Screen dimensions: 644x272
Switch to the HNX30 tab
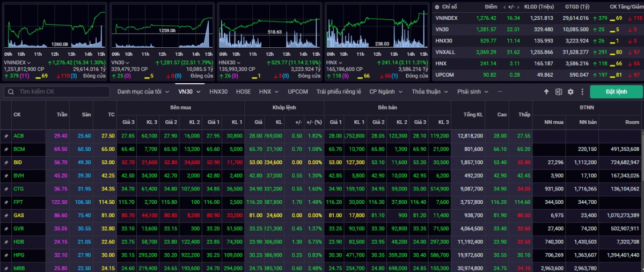tap(218, 92)
